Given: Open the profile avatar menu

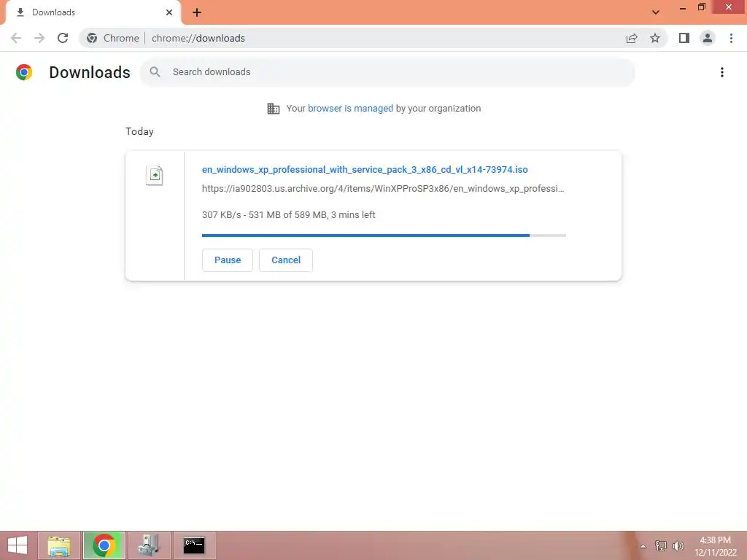Looking at the screenshot, I should click(708, 38).
